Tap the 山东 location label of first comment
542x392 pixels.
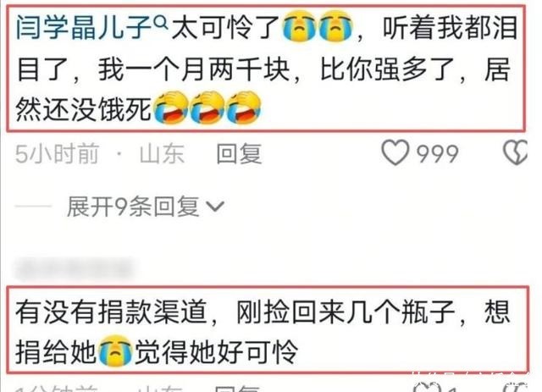click(162, 153)
